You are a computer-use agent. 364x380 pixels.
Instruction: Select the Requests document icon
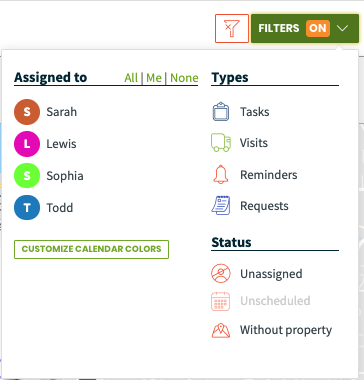pos(221,206)
